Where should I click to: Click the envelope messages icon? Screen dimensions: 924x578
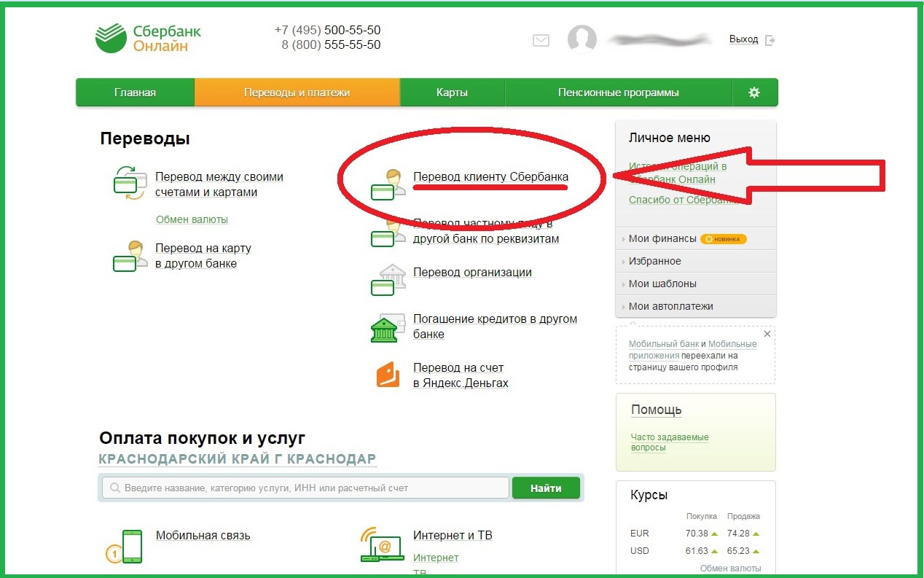541,41
